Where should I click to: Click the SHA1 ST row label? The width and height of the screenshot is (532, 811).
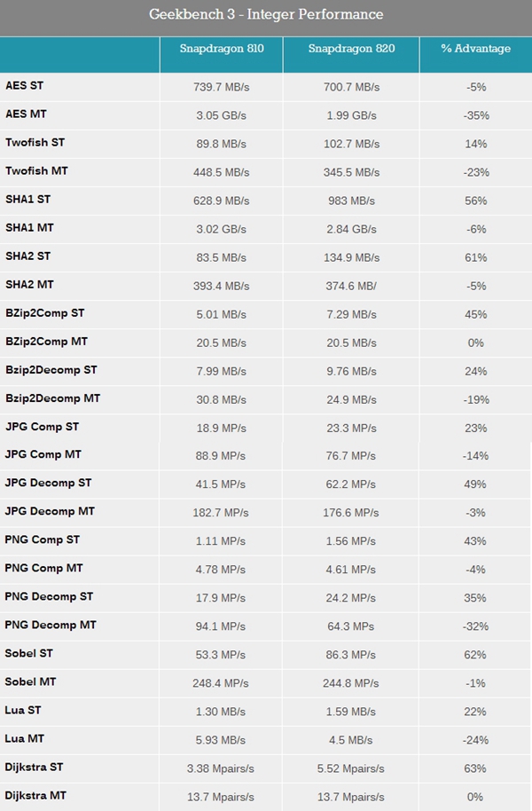(29, 200)
